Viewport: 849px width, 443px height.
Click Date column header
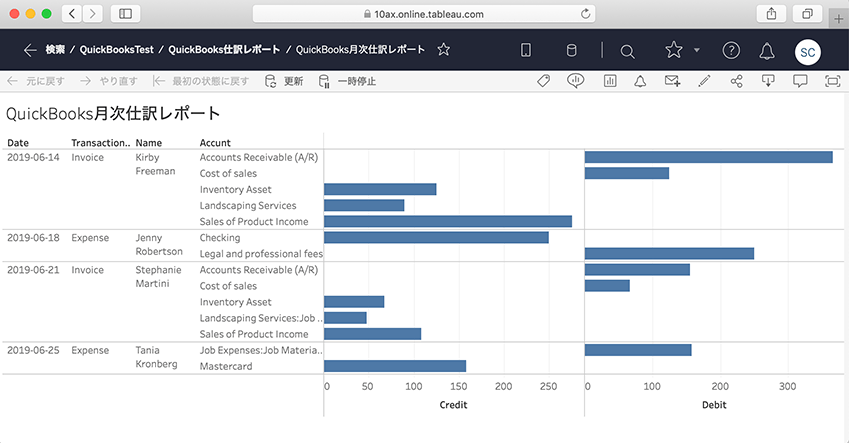click(18, 143)
